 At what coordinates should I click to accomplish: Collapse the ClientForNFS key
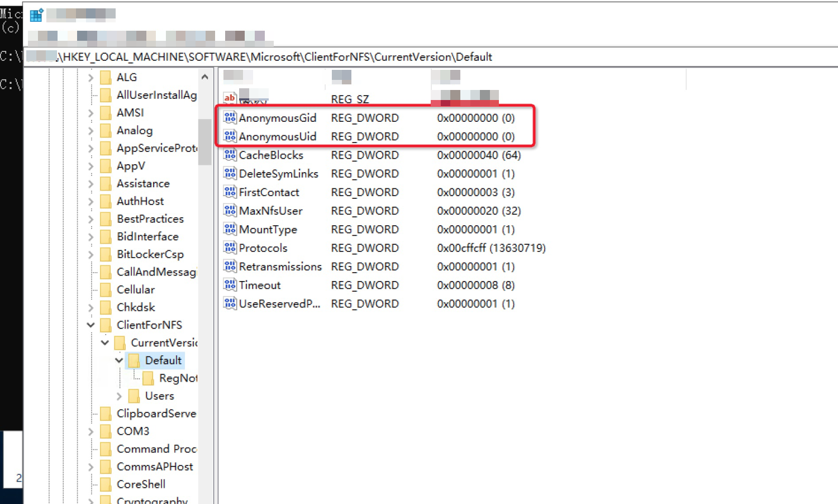click(x=91, y=325)
